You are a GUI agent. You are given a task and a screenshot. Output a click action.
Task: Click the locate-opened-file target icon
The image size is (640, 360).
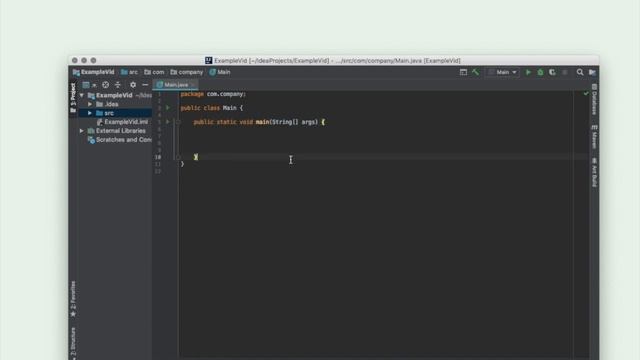point(106,85)
